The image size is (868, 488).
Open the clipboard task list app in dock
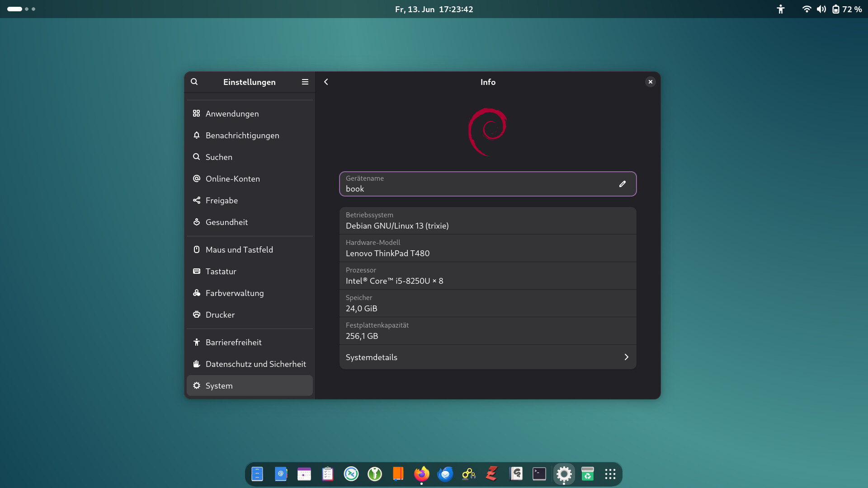(x=328, y=474)
